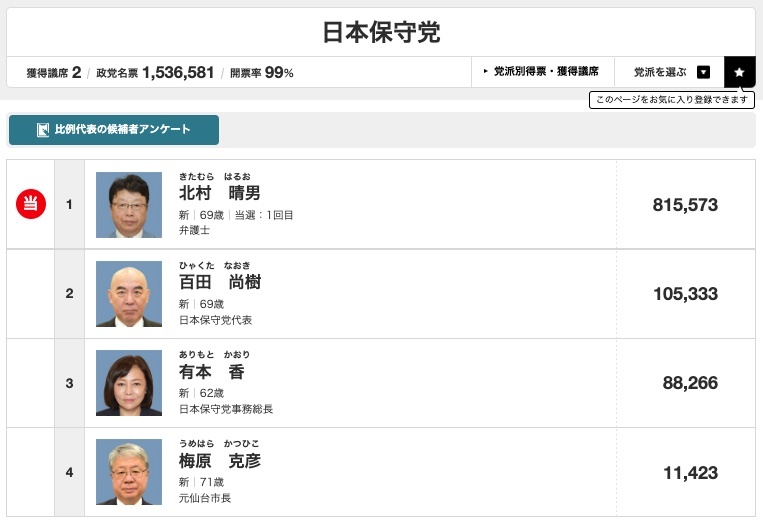
Task: Click furigana うめはら かつひこ
Action: tap(219, 443)
